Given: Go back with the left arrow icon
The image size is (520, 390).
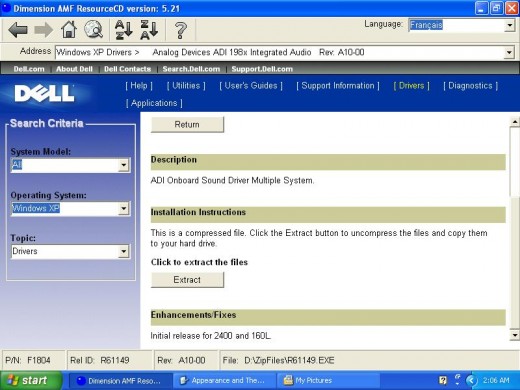Looking at the screenshot, I should (18, 30).
